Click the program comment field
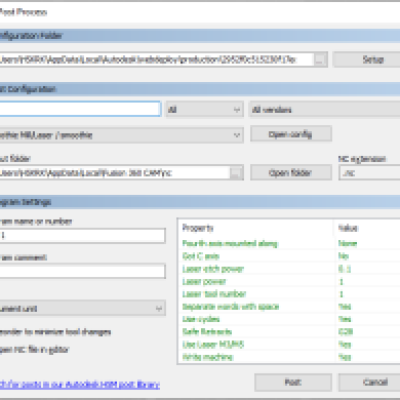Viewport: 400px width, 400px height. click(x=82, y=271)
